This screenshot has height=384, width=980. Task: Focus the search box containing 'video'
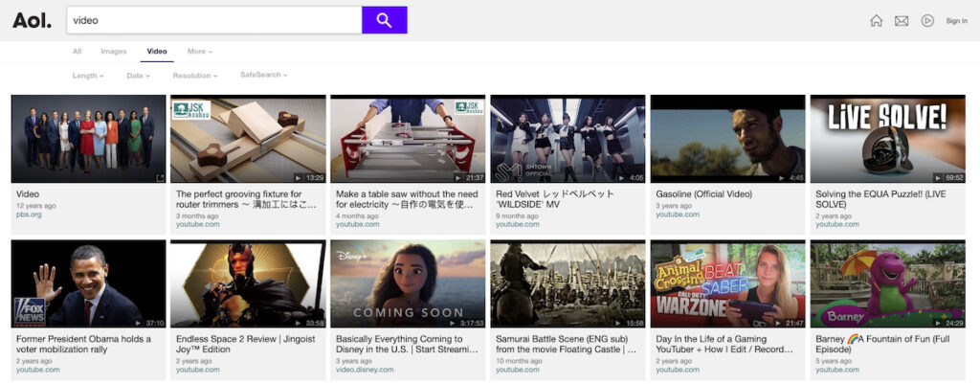click(x=214, y=20)
